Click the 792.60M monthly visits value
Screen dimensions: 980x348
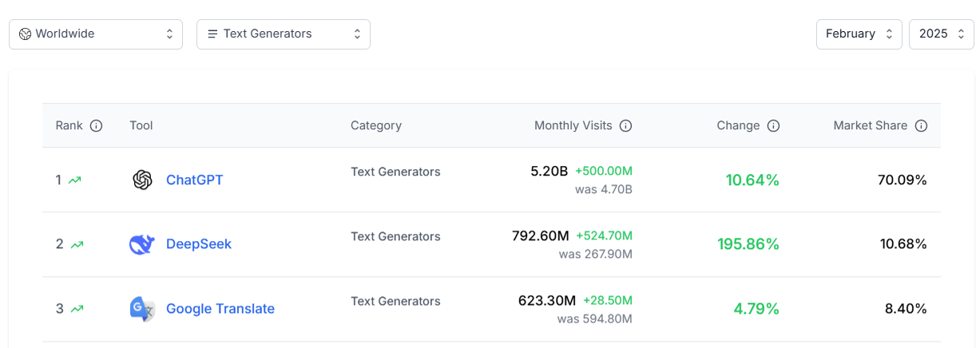click(541, 236)
